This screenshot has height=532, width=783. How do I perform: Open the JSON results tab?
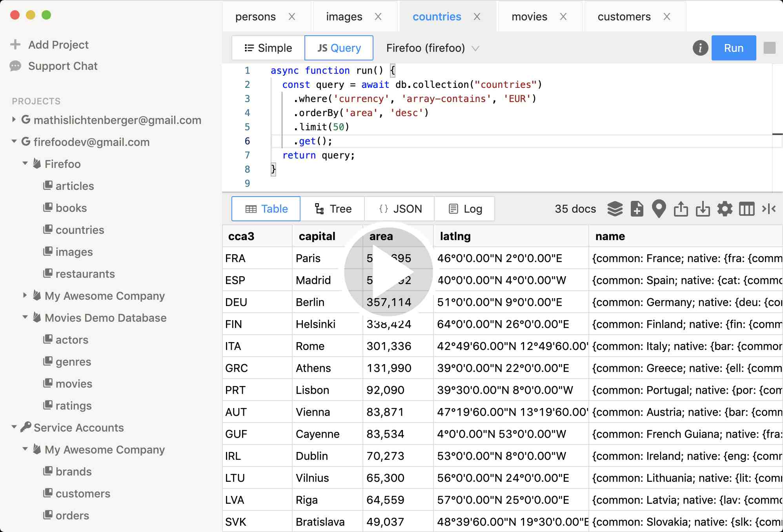tap(400, 209)
